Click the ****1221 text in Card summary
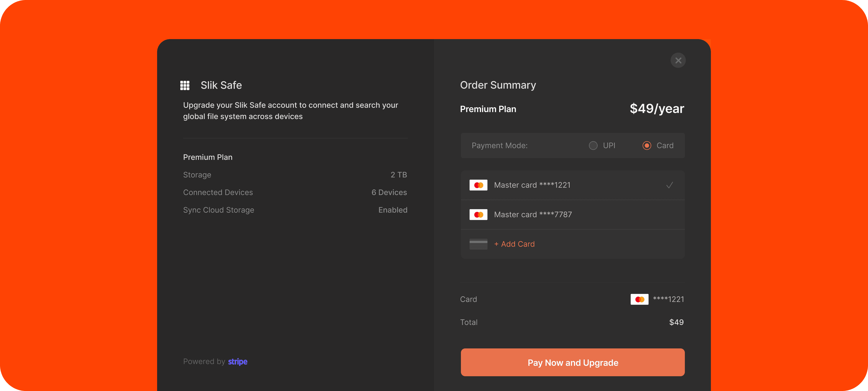The width and height of the screenshot is (868, 391). pos(668,299)
